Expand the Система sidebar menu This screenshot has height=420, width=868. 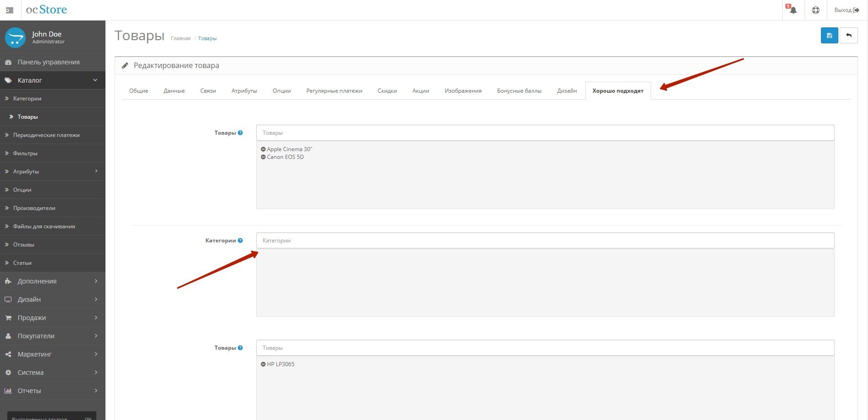tap(53, 373)
